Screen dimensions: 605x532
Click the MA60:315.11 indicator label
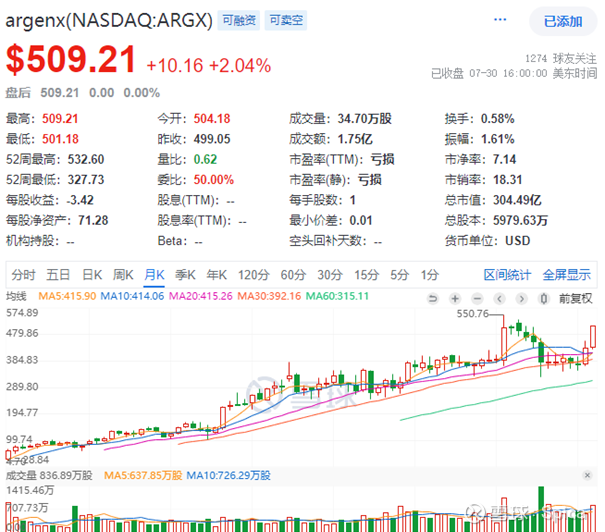tap(337, 296)
